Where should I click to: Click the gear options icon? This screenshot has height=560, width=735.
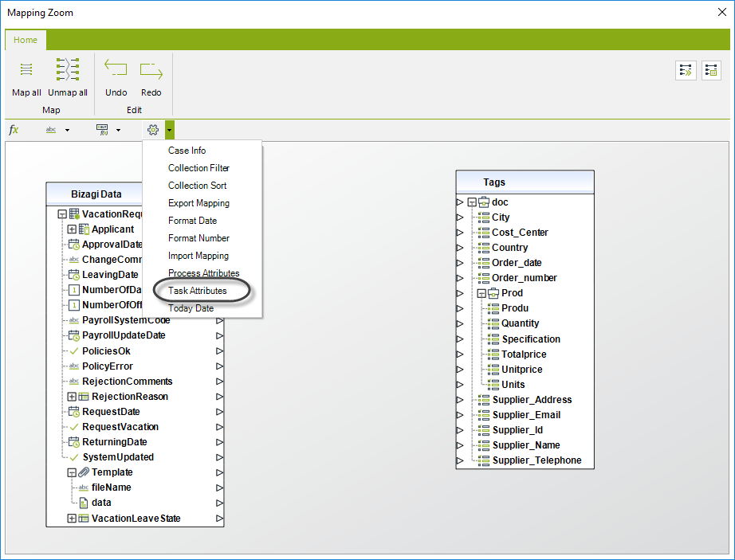pyautogui.click(x=153, y=130)
